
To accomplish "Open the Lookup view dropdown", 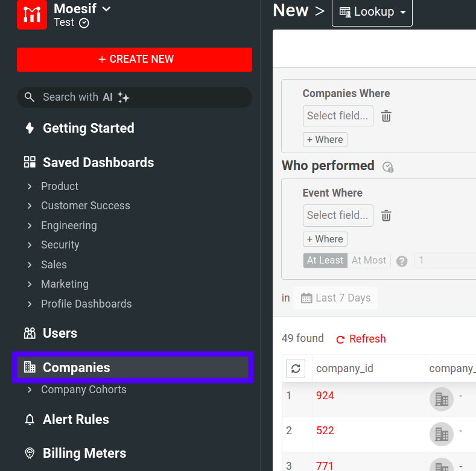I will 372,12.
